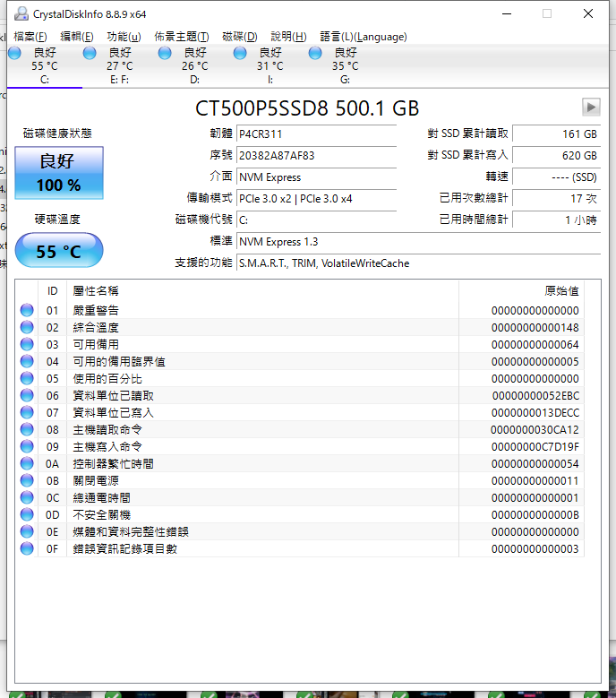This screenshot has height=698, width=616.
Task: Click the 17 次 power-on count value
Action: coord(556,199)
